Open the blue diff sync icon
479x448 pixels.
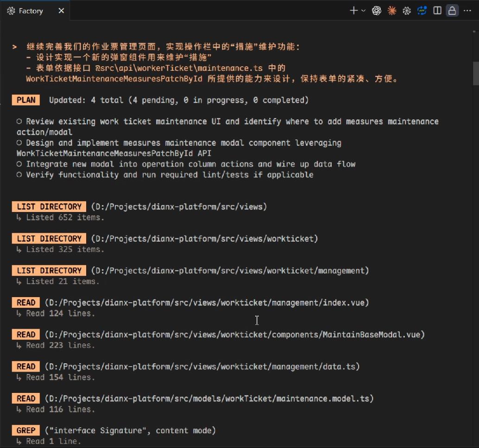click(422, 11)
